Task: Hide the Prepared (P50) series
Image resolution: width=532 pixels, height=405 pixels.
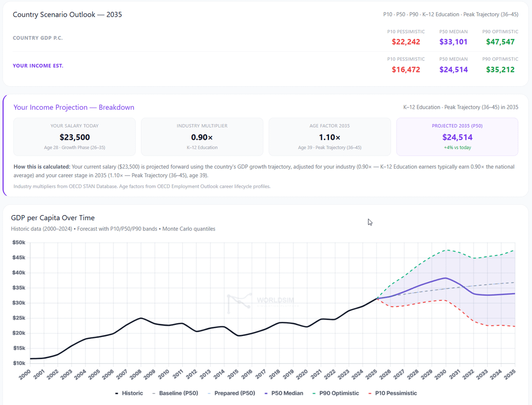Action: 231,393
